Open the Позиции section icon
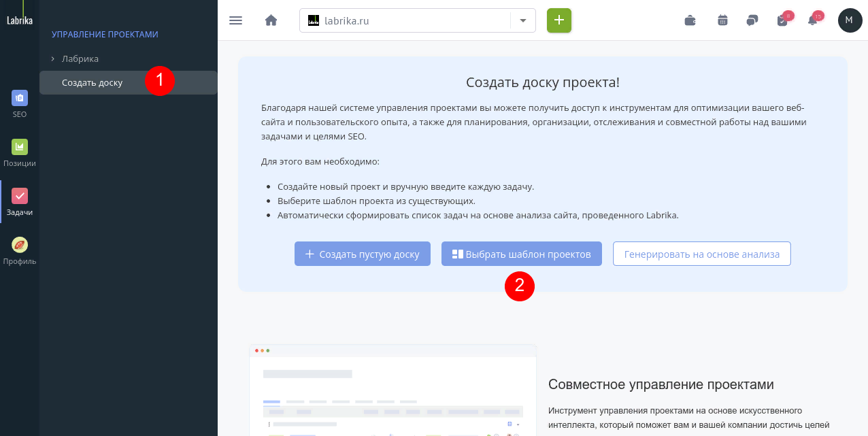 (19, 146)
